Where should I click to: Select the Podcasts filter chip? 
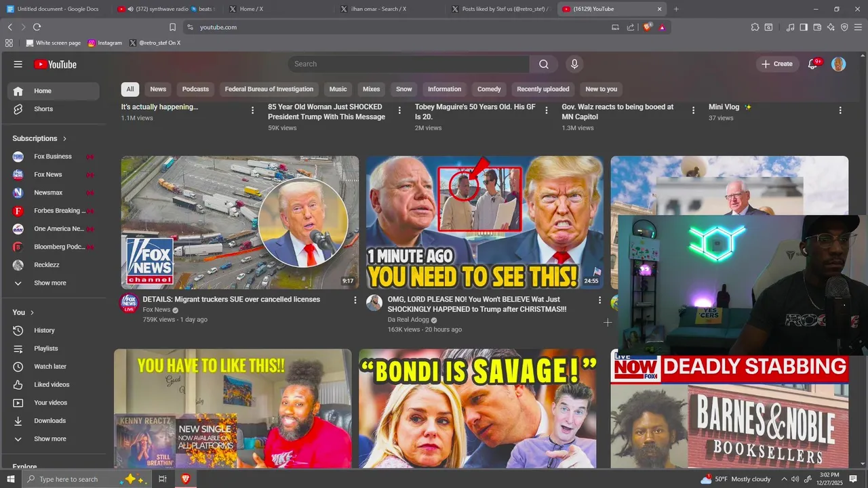pos(195,89)
